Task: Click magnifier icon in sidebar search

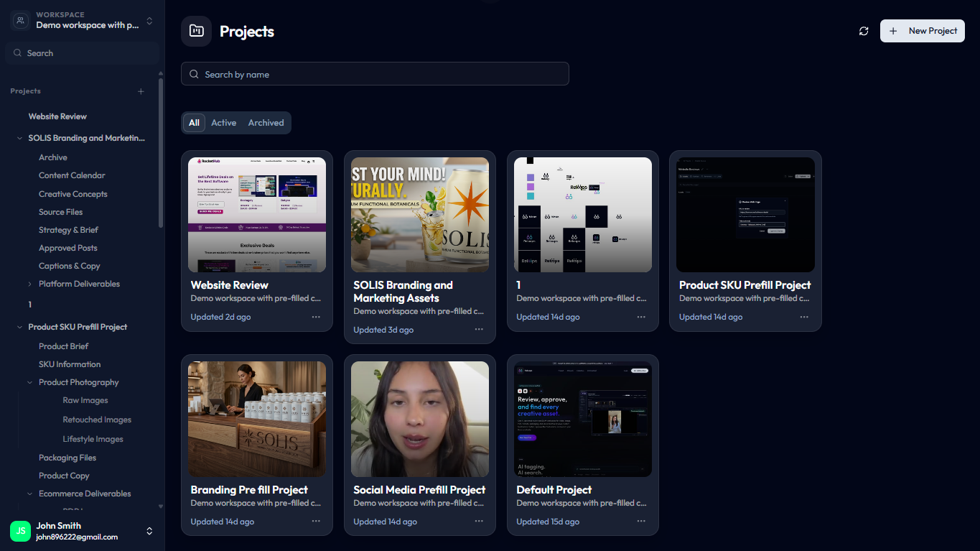Action: point(17,53)
